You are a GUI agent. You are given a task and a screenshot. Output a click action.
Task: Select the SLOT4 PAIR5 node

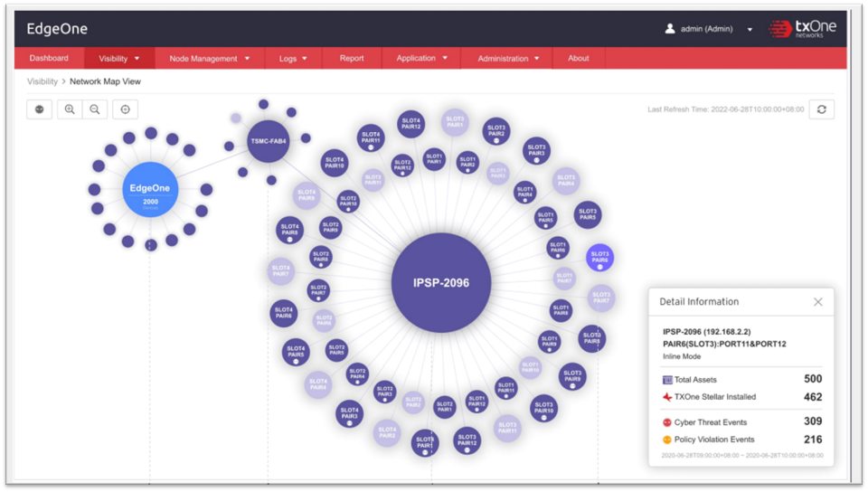click(x=296, y=352)
